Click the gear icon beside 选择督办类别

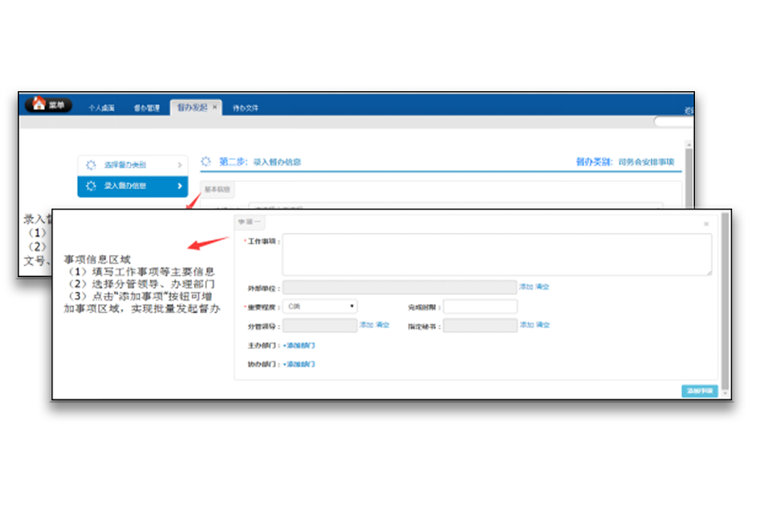(x=91, y=165)
